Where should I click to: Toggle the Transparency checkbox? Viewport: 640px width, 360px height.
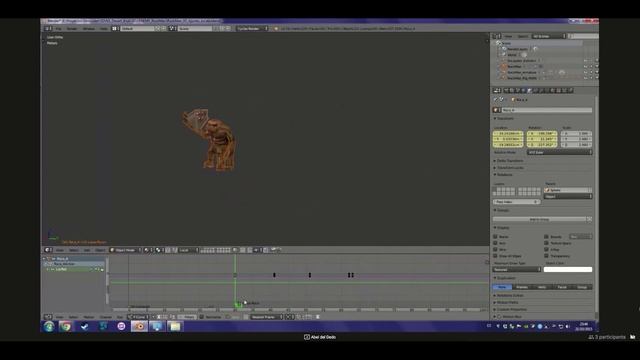[x=546, y=256]
